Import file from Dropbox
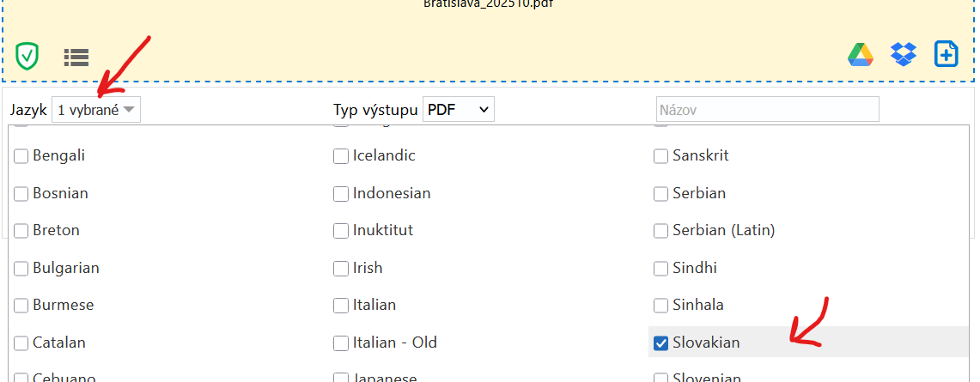The image size is (980, 382). coord(904,54)
